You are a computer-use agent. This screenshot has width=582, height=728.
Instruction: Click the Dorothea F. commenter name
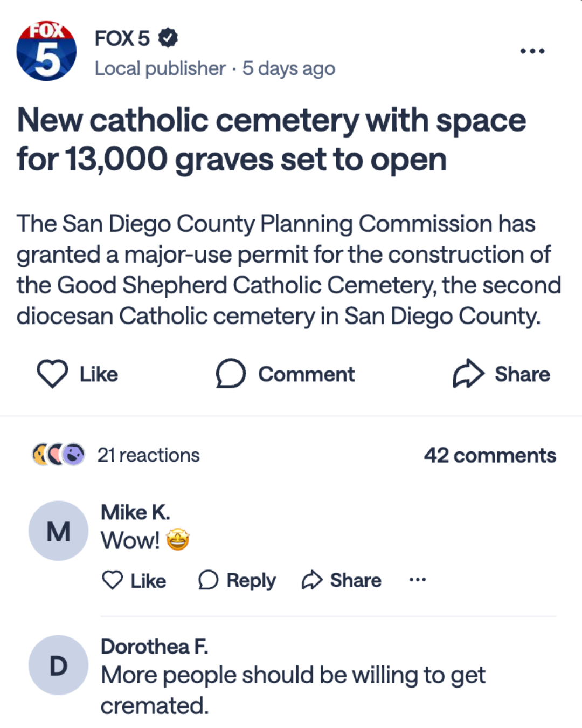pyautogui.click(x=154, y=646)
